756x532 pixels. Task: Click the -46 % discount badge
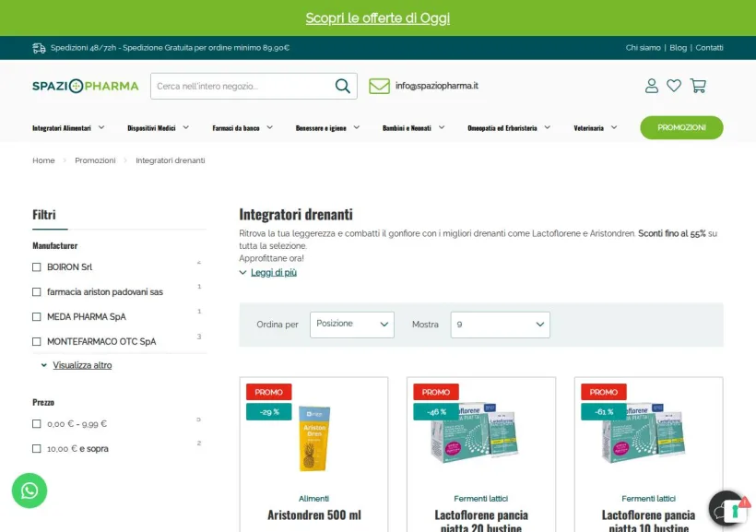436,412
